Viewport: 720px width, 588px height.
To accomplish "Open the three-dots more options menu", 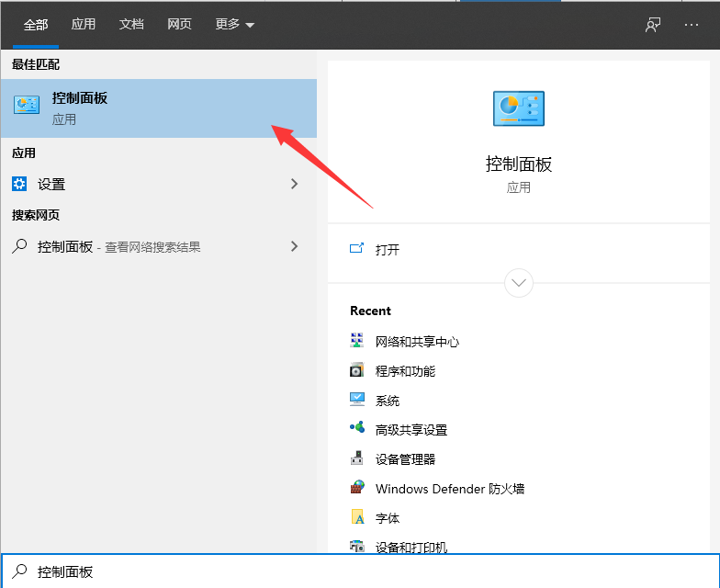I will point(692,25).
